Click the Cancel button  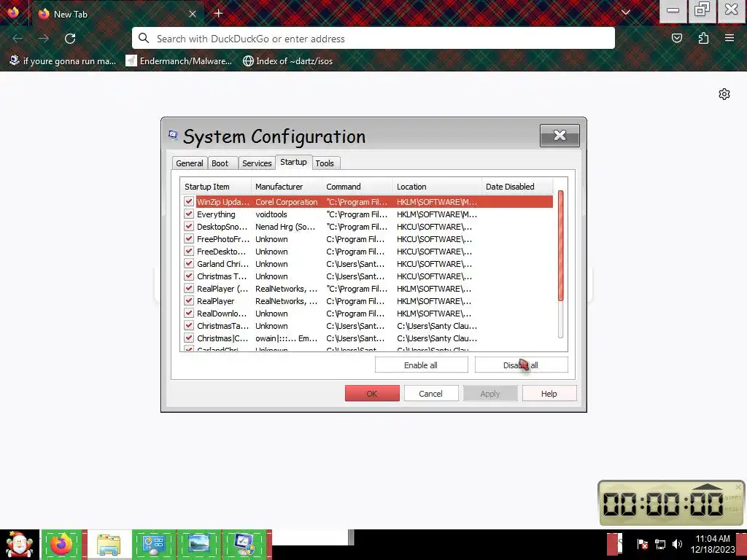click(x=431, y=394)
